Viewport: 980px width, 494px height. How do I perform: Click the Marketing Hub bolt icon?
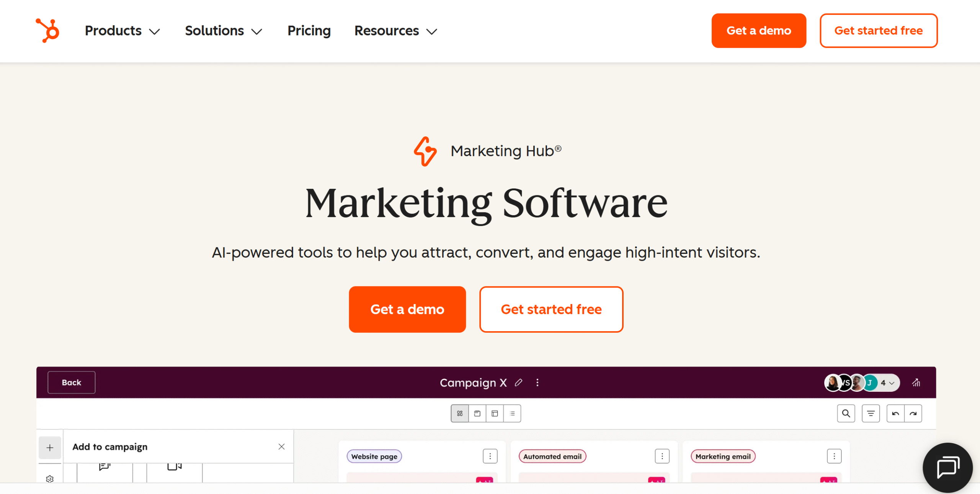coord(425,152)
